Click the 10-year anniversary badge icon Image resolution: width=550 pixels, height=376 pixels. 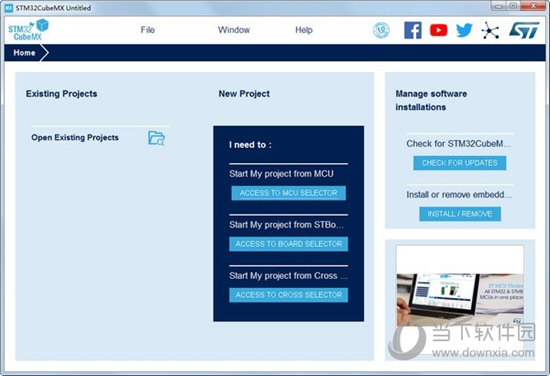pyautogui.click(x=381, y=30)
